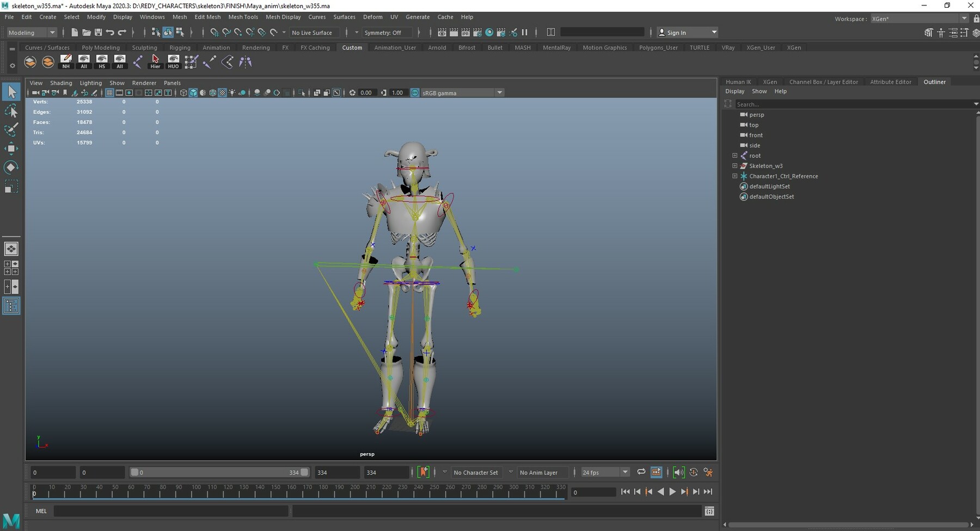Toggle the viewport grid display
Image resolution: width=980 pixels, height=531 pixels.
(109, 93)
